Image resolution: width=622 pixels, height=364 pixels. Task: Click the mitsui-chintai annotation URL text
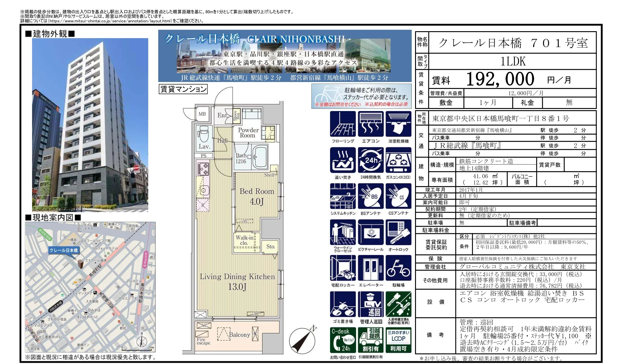[110, 21]
